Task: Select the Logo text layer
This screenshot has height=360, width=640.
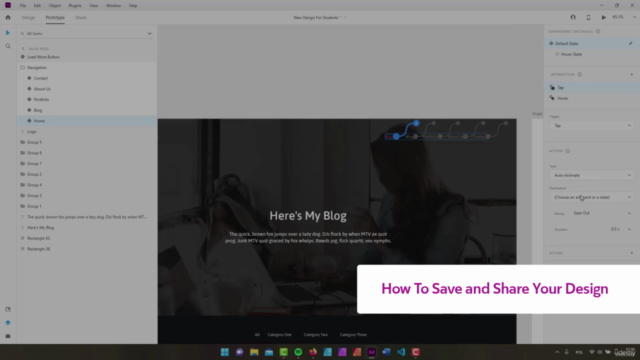Action: (87, 131)
